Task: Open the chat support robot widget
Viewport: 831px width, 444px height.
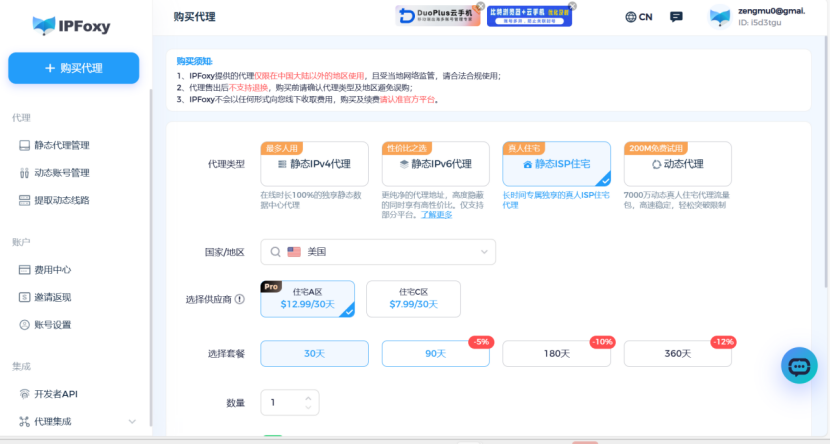Action: click(x=799, y=366)
